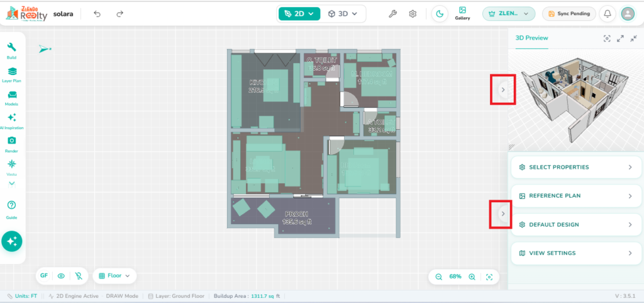Click the fit-to-screen icon by zoom
The height and width of the screenshot is (303, 644).
(489, 277)
